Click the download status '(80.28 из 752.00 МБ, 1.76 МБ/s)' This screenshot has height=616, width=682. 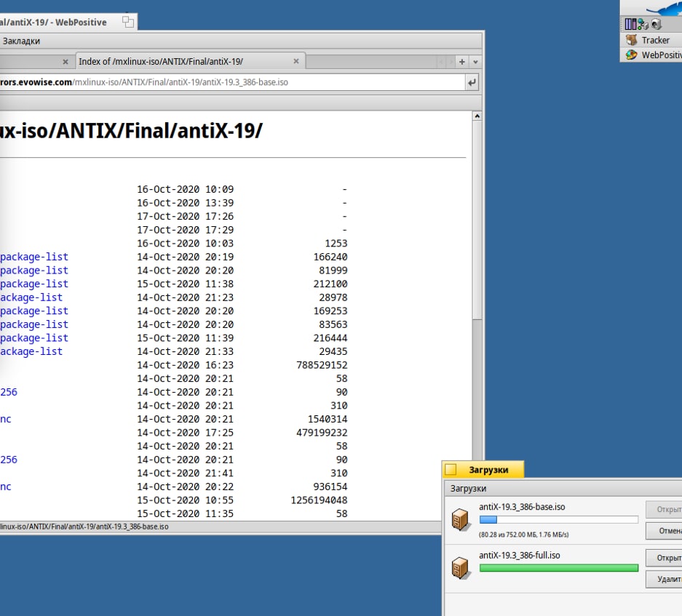(x=523, y=535)
